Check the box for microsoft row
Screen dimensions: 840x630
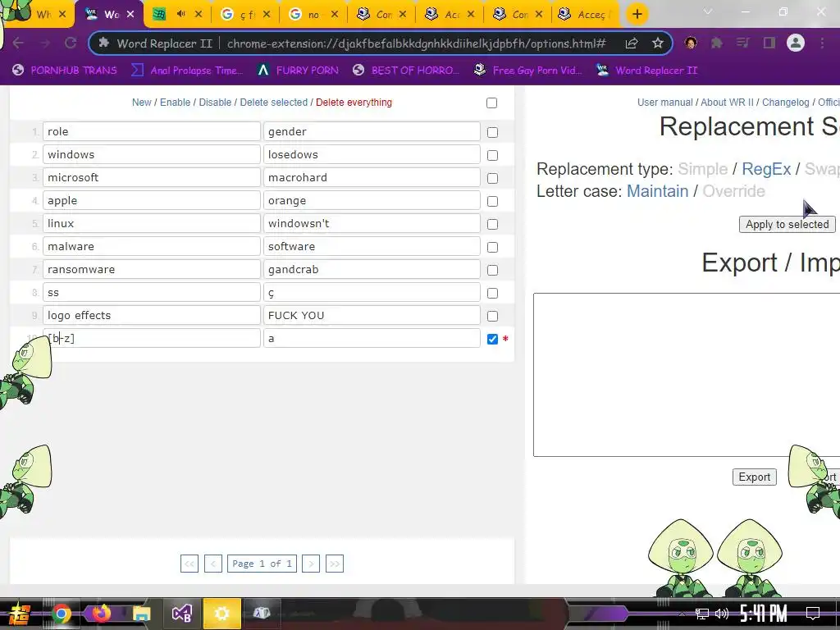[x=492, y=178]
